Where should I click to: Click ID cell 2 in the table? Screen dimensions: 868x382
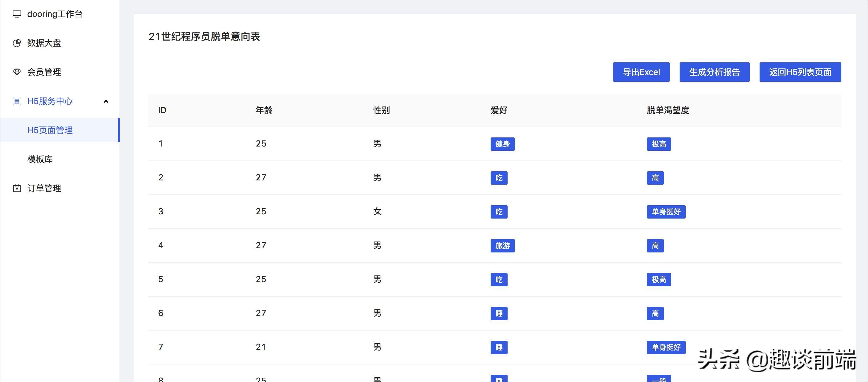click(161, 177)
